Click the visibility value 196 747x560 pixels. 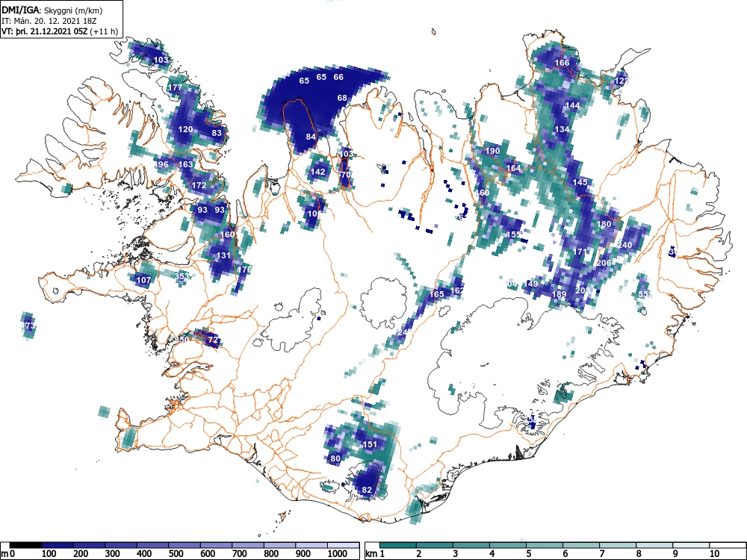[161, 164]
